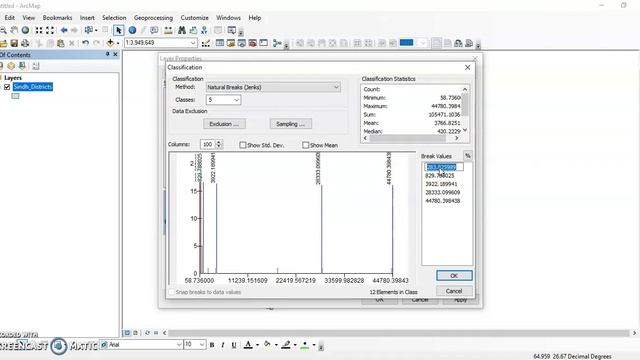Click the Full Extent globe icon

coord(25,30)
